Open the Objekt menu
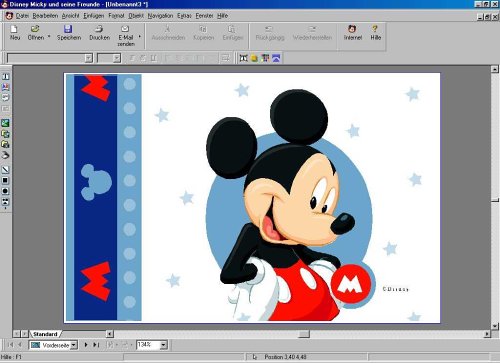Viewport: 500px width, 363px height. point(136,16)
